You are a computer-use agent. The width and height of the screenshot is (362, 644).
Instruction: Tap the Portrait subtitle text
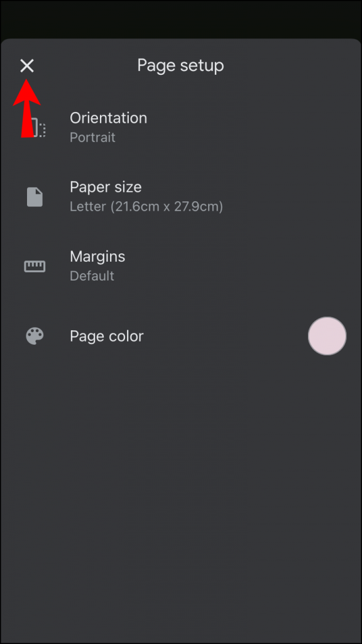tap(92, 137)
